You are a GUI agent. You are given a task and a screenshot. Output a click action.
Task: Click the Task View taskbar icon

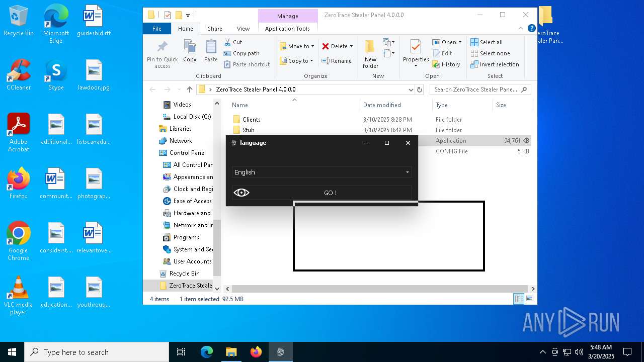(x=181, y=352)
